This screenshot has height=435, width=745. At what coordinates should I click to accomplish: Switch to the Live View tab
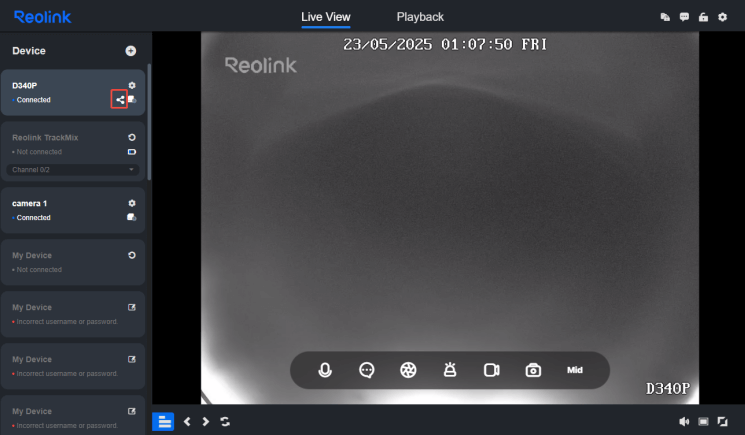pos(325,17)
